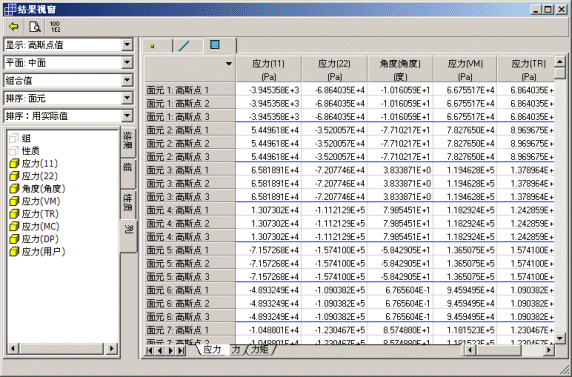Screen dimensions: 572x377
Task: Click the dropdown arrow in table header corner
Action: tap(229, 64)
